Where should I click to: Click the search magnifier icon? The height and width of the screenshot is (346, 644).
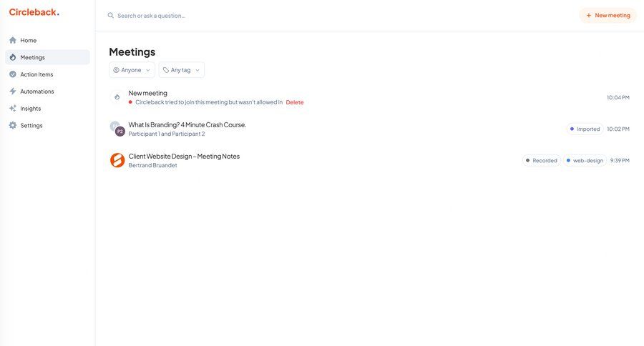[111, 15]
